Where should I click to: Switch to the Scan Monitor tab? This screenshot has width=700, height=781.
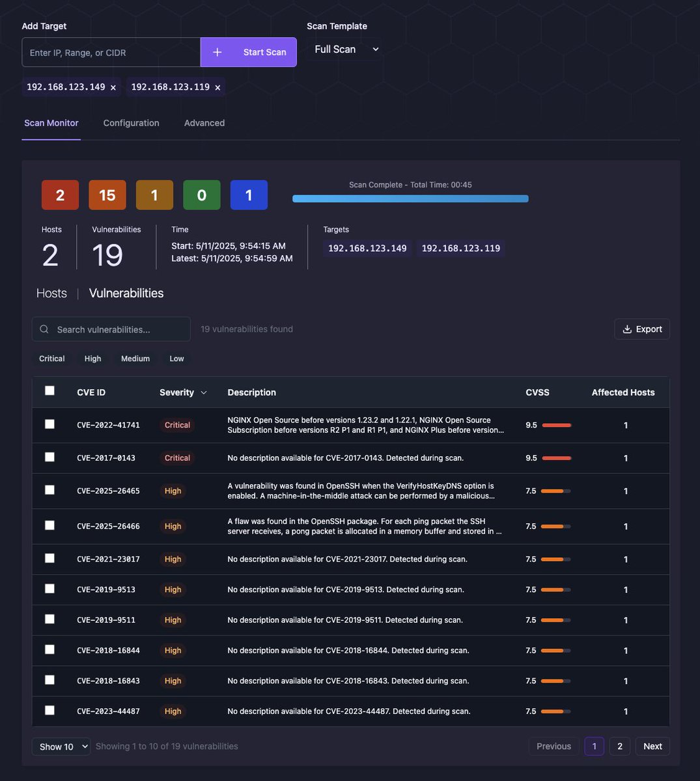pos(51,123)
